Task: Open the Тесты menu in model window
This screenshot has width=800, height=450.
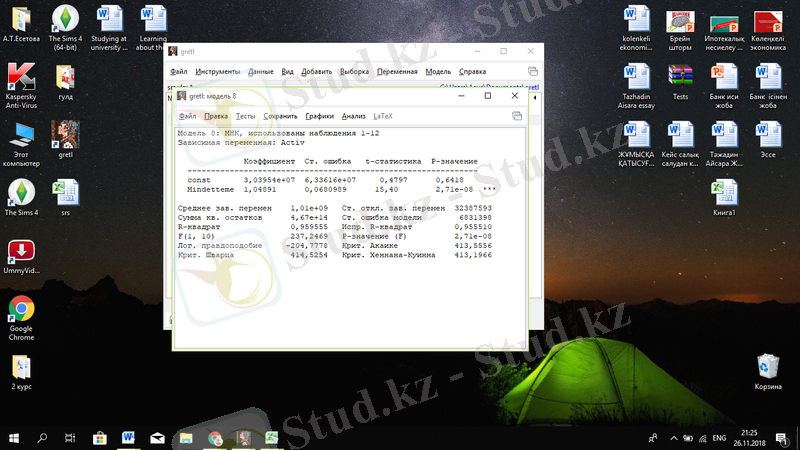Action: pos(245,117)
